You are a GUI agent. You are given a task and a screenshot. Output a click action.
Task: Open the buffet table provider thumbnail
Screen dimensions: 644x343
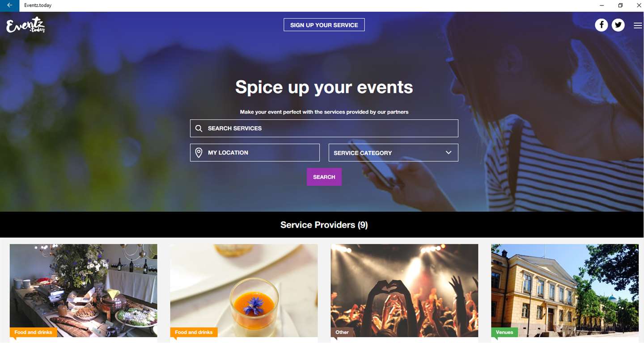coord(84,290)
